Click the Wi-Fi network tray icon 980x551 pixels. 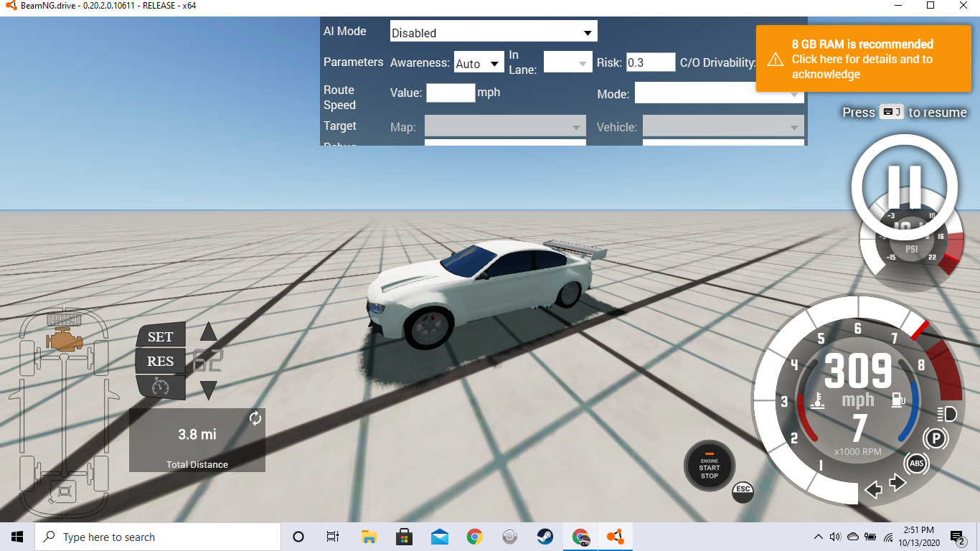(x=888, y=537)
